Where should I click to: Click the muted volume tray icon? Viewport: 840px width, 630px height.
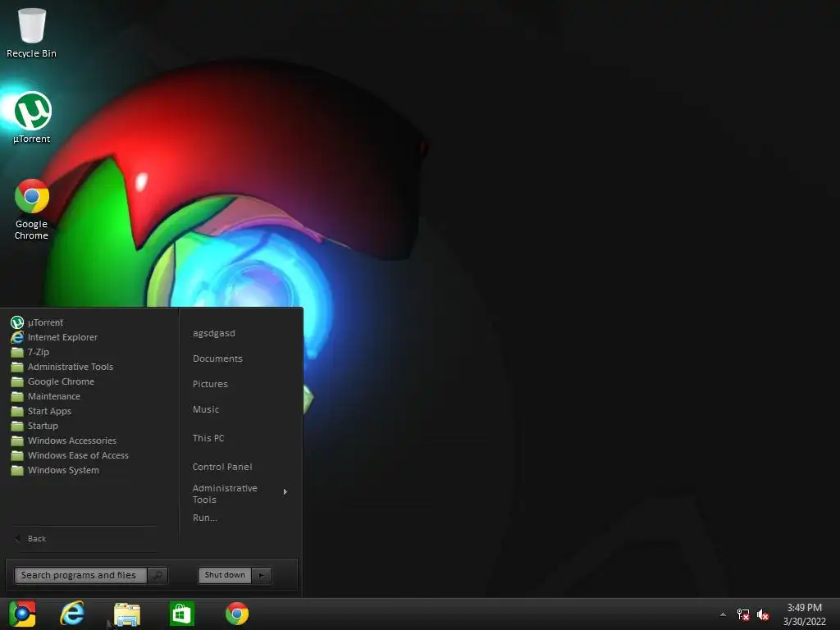pyautogui.click(x=763, y=614)
